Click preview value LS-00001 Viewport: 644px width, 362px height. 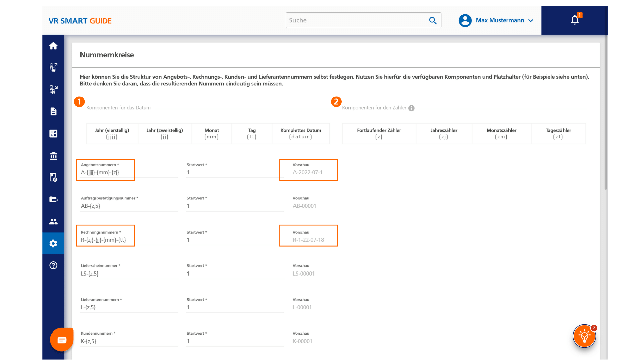304,274
